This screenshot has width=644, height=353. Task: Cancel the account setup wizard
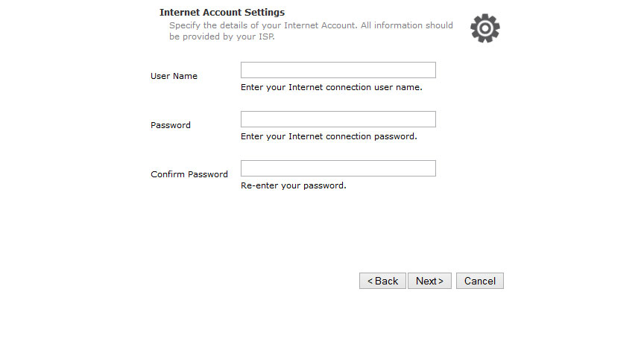point(480,281)
